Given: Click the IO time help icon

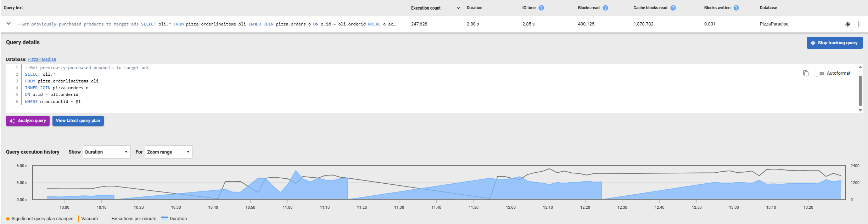Looking at the screenshot, I should point(541,8).
